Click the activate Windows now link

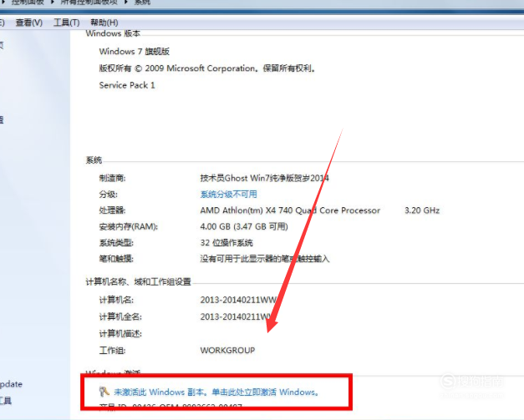pyautogui.click(x=216, y=392)
